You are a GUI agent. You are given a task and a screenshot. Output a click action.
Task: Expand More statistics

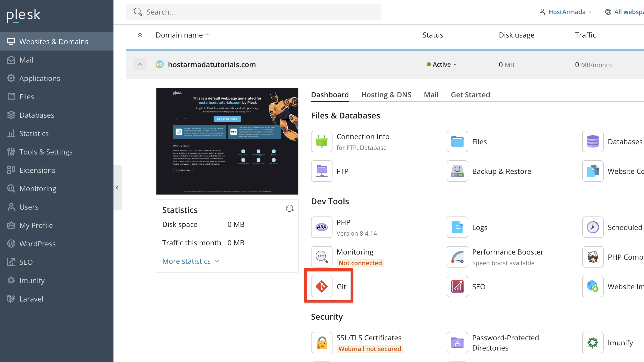pos(190,261)
